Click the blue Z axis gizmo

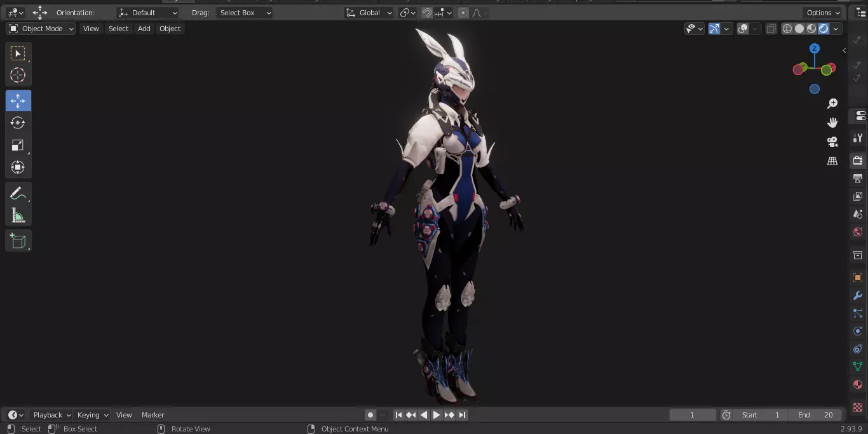point(815,48)
